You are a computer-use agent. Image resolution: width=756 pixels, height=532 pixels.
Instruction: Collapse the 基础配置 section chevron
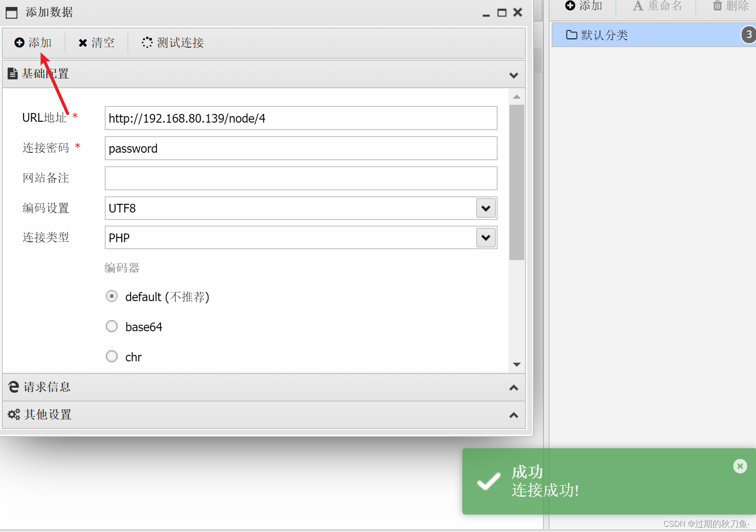[x=514, y=75]
